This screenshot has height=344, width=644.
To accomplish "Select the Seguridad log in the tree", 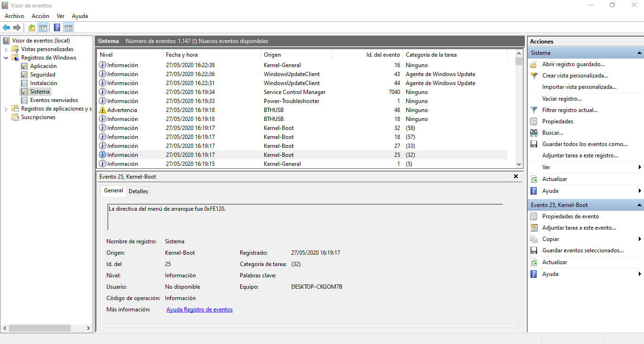I will click(x=43, y=75).
